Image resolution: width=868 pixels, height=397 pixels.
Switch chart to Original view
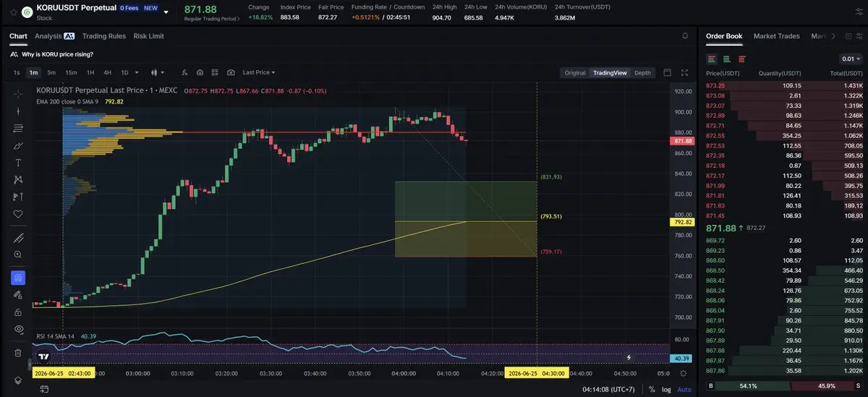click(x=575, y=72)
